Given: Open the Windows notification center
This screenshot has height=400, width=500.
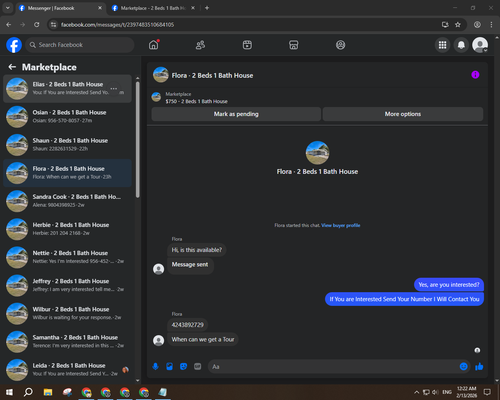Looking at the screenshot, I should (x=487, y=392).
